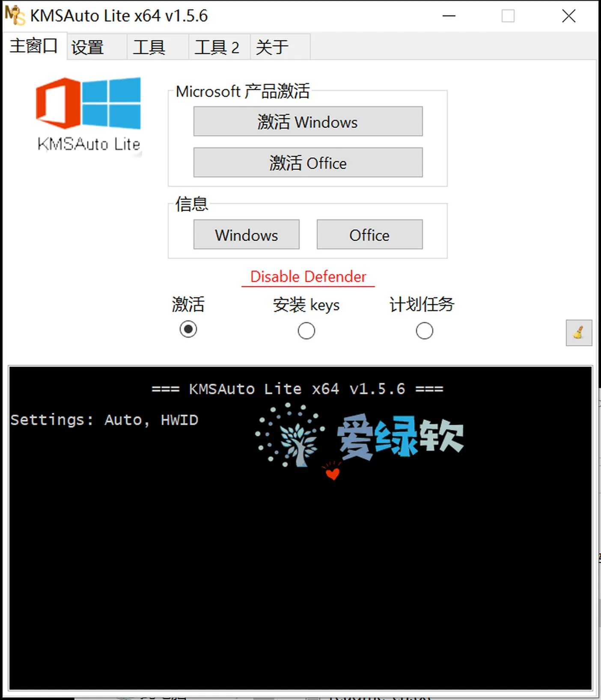The width and height of the screenshot is (601, 700).
Task: Minimize the KMSAuto Lite window
Action: click(449, 16)
